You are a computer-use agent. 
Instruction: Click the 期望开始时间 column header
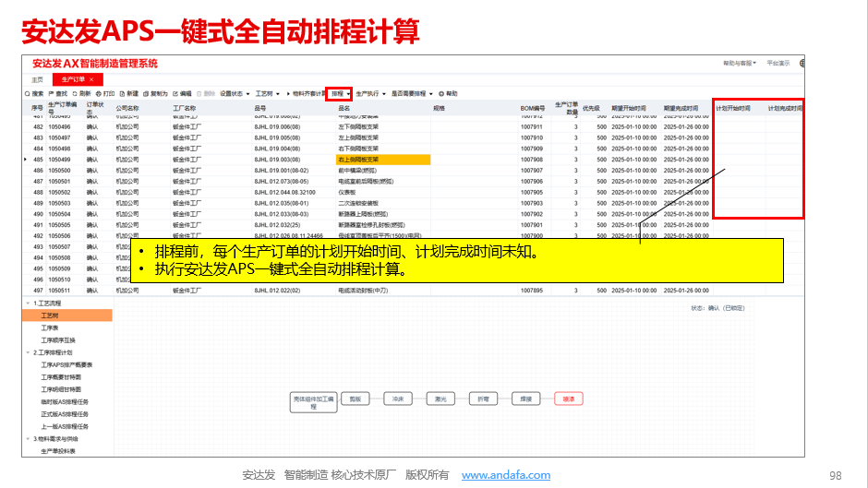coord(629,109)
